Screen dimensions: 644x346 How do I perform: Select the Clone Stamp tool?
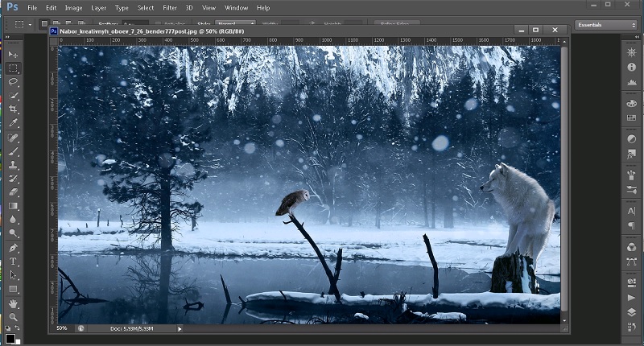tap(13, 164)
